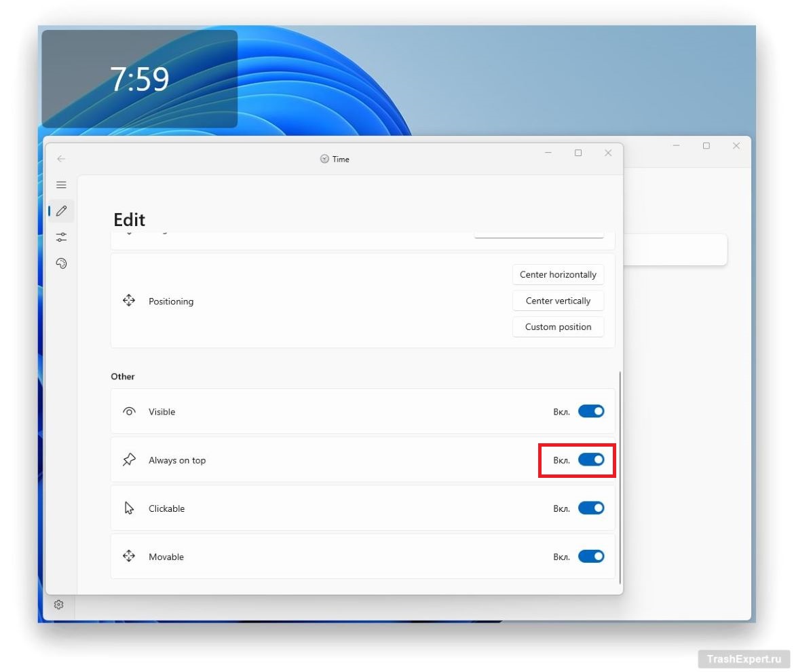Disable the Always on top switch
Image resolution: width=794 pixels, height=672 pixels.
coord(590,460)
